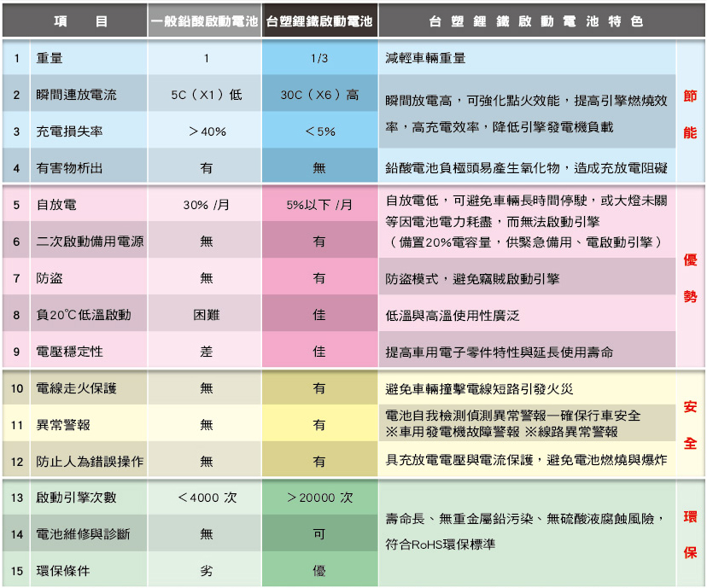Click the cell '＞20000 次'
The height and width of the screenshot is (588, 707).
tap(319, 498)
